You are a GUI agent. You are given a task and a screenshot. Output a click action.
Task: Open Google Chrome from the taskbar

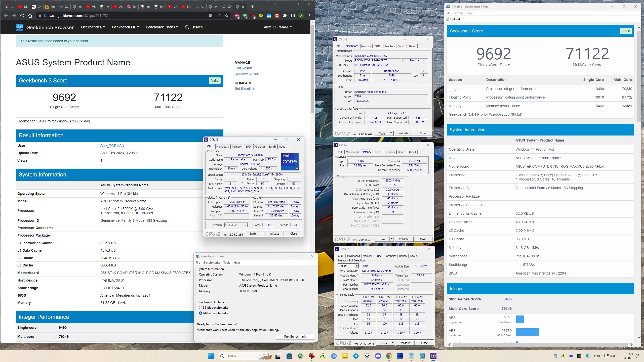389,356
